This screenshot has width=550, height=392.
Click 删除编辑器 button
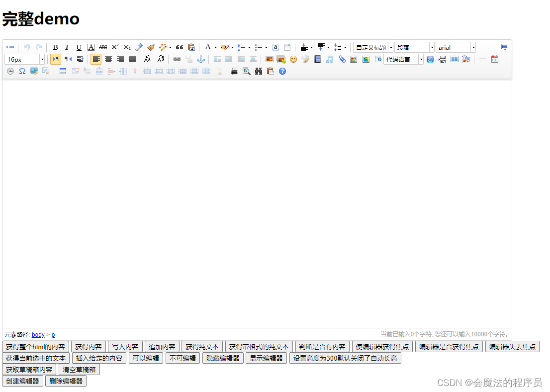(x=66, y=381)
